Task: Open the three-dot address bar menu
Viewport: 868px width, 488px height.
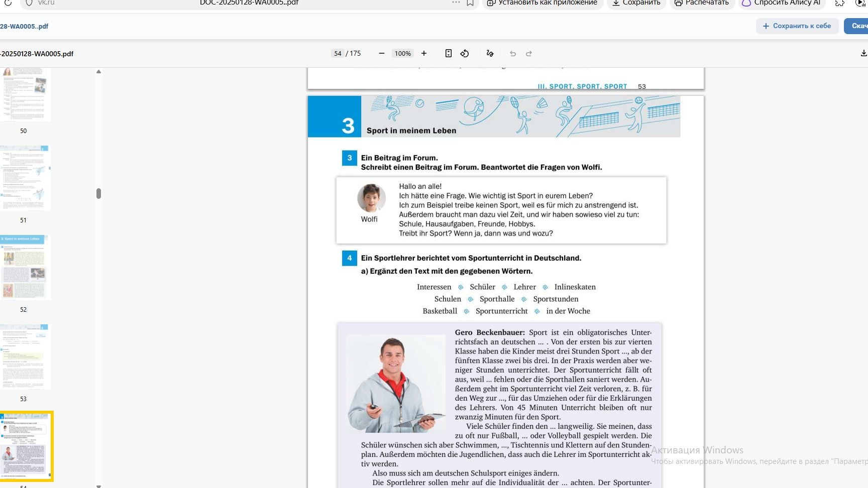Action: click(x=456, y=3)
